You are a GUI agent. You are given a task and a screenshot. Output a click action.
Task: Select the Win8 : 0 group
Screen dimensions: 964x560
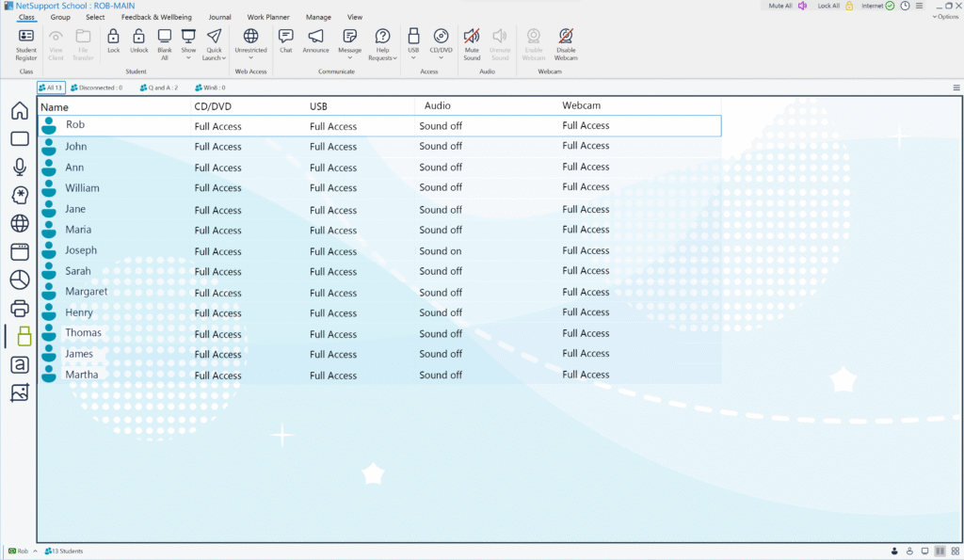[x=210, y=88]
